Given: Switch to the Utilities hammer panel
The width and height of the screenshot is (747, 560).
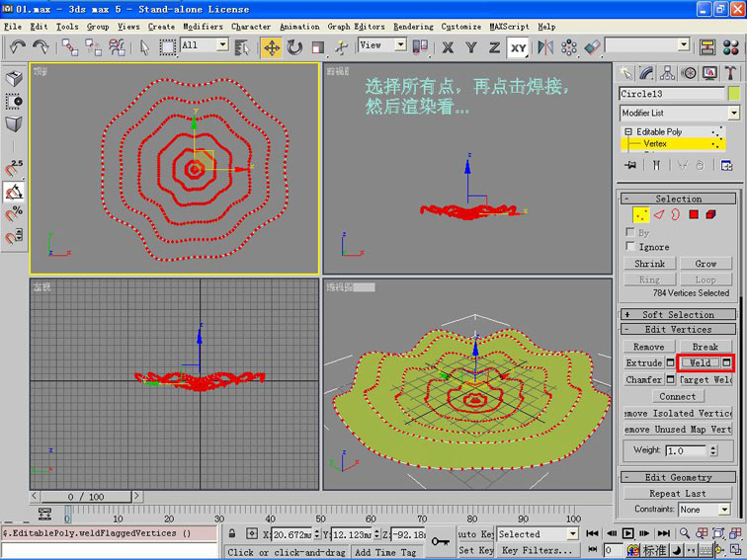Looking at the screenshot, I should [730, 73].
